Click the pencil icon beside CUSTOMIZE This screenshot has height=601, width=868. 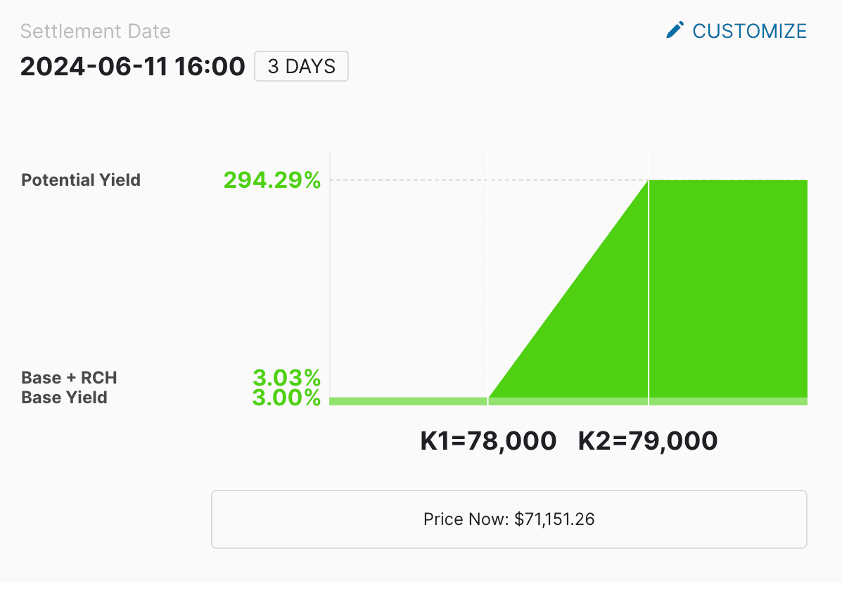tap(675, 30)
